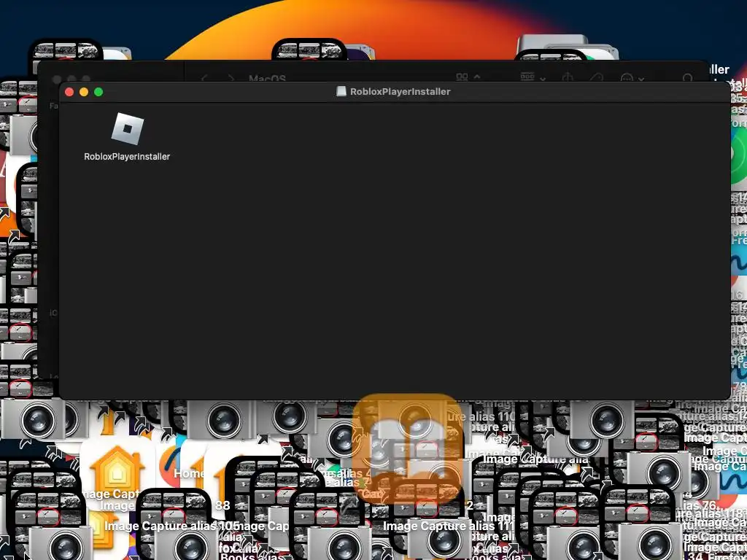Open Group By dropdown in the MacOS Finder window
Screen dimensions: 747x560
(532, 77)
